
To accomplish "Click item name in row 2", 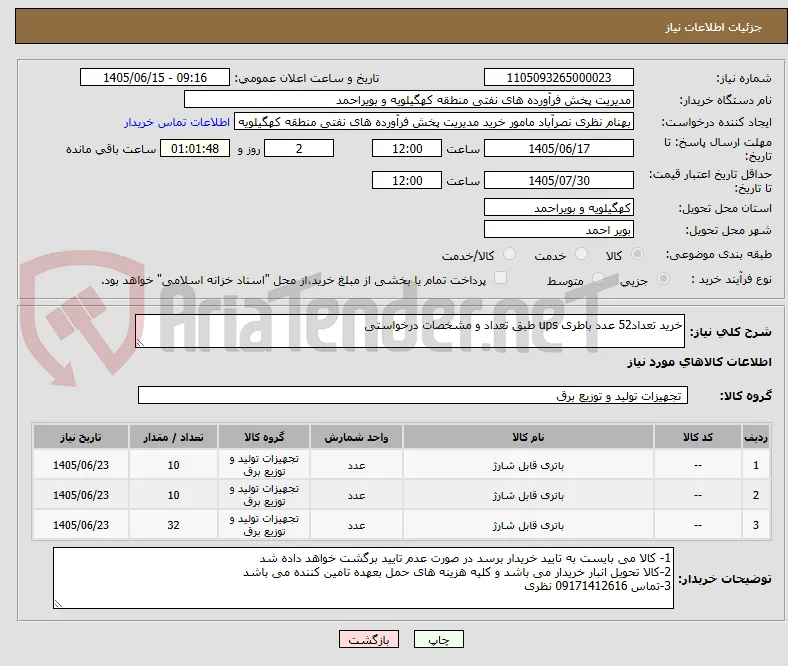I will pos(528,496).
